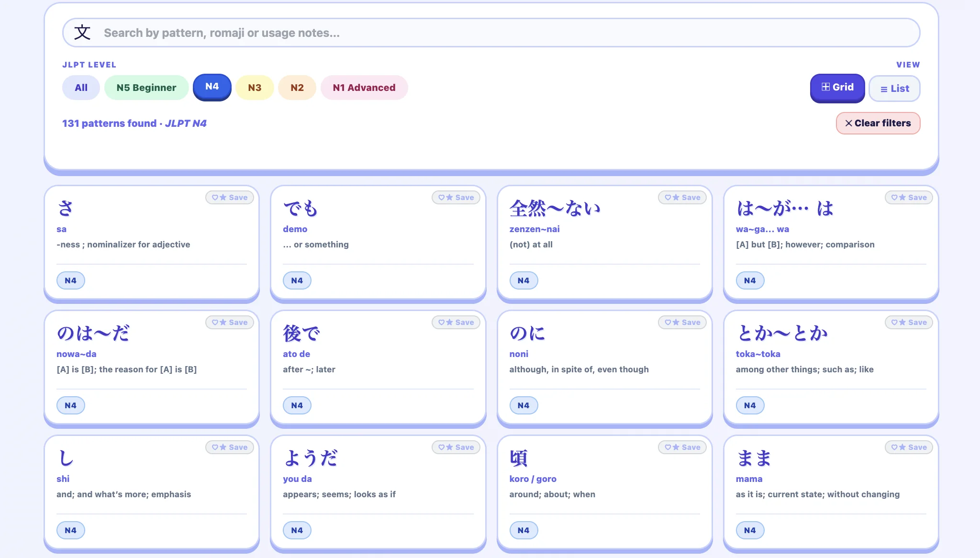Click N4 badge on し card
This screenshot has width=980, height=558.
pos(71,530)
